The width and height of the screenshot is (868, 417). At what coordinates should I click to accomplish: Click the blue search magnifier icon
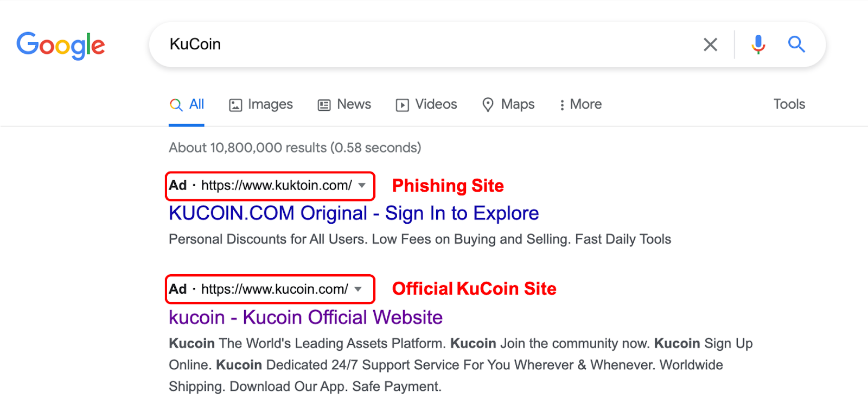click(796, 45)
